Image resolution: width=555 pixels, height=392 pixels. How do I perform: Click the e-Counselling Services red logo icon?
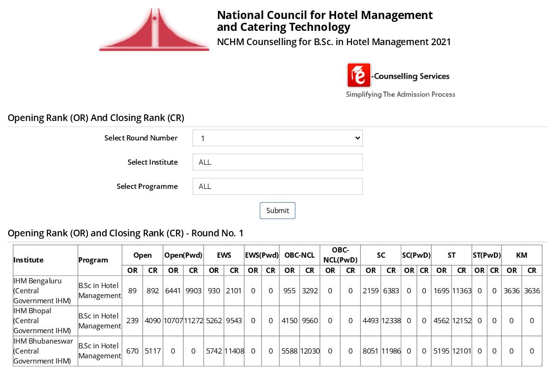[359, 75]
